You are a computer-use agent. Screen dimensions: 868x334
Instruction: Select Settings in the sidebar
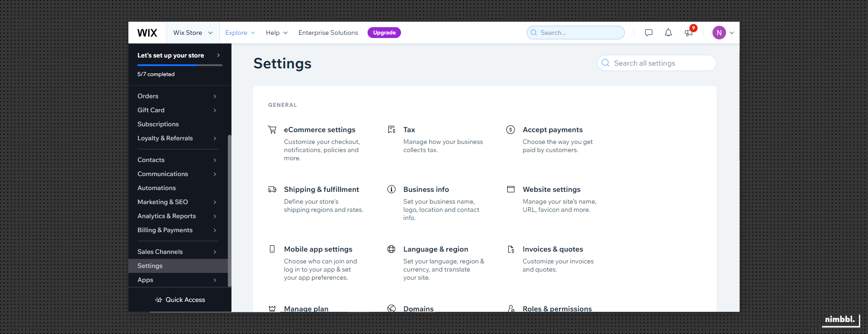pyautogui.click(x=177, y=266)
